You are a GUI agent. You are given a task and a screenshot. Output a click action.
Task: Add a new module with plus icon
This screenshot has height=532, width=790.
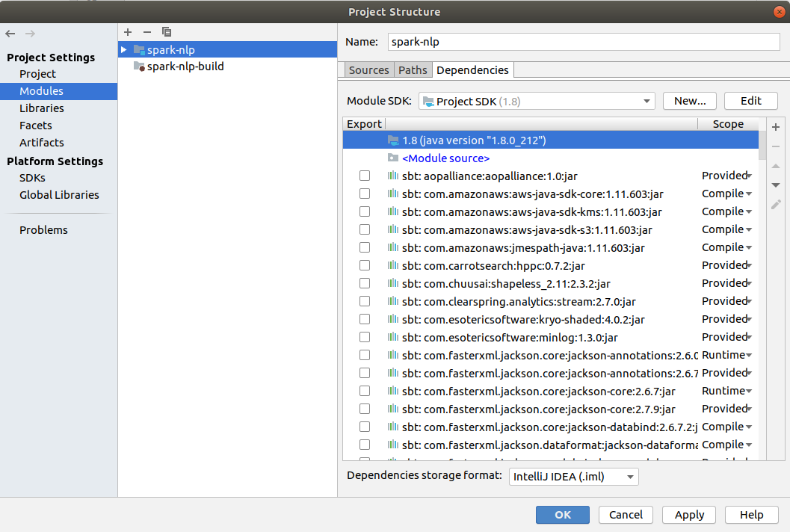click(x=128, y=32)
